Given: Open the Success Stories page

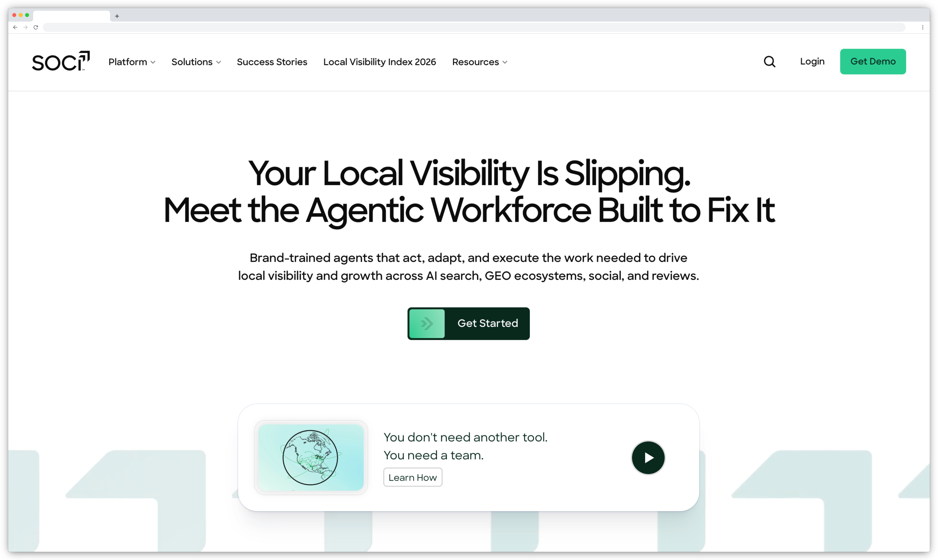Looking at the screenshot, I should pyautogui.click(x=272, y=62).
